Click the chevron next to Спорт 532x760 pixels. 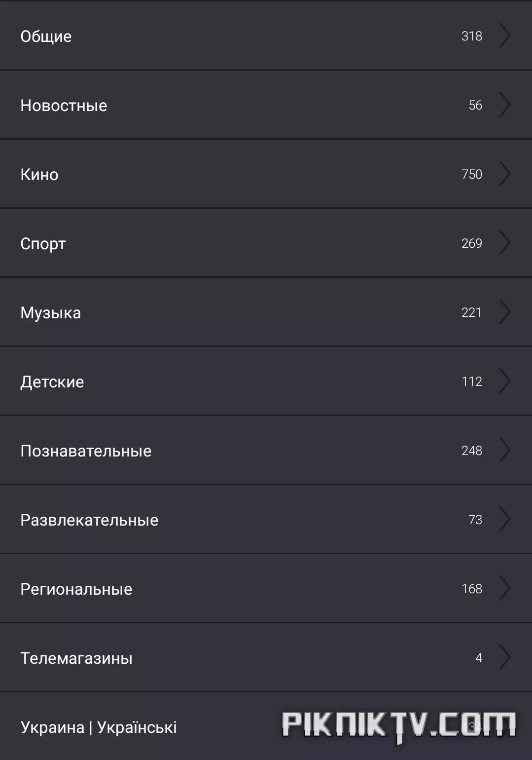tap(504, 243)
